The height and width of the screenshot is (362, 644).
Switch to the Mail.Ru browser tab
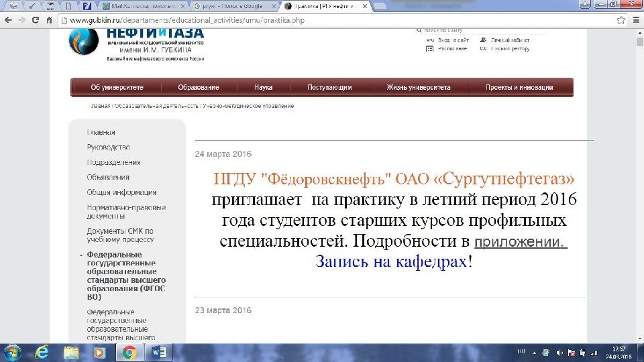pyautogui.click(x=145, y=6)
